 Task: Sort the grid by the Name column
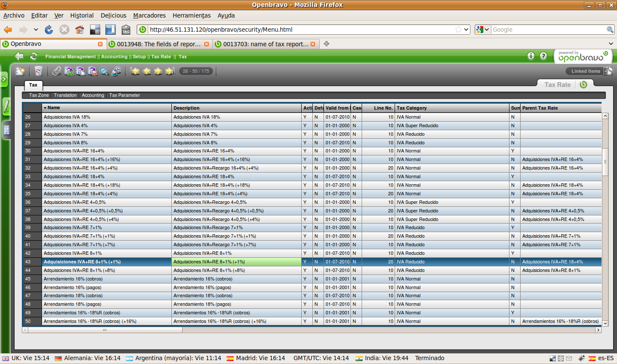(x=107, y=108)
